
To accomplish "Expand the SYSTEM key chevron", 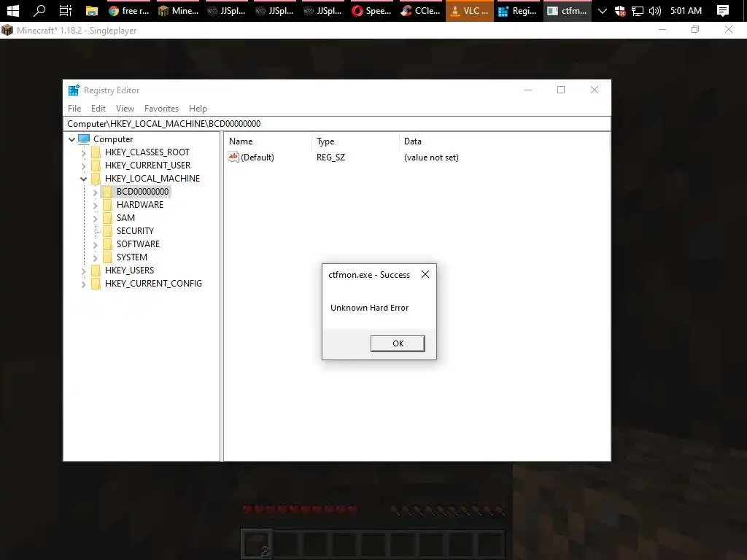I will 95,257.
